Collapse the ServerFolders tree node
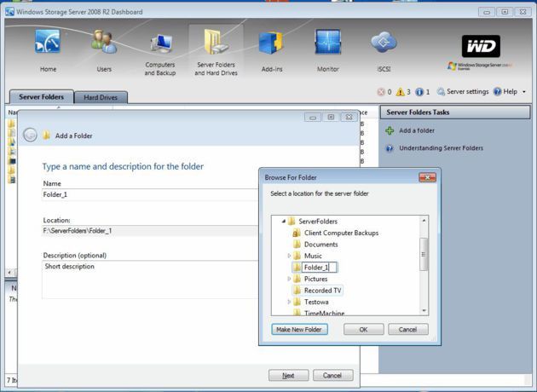537x392 pixels. tap(284, 222)
